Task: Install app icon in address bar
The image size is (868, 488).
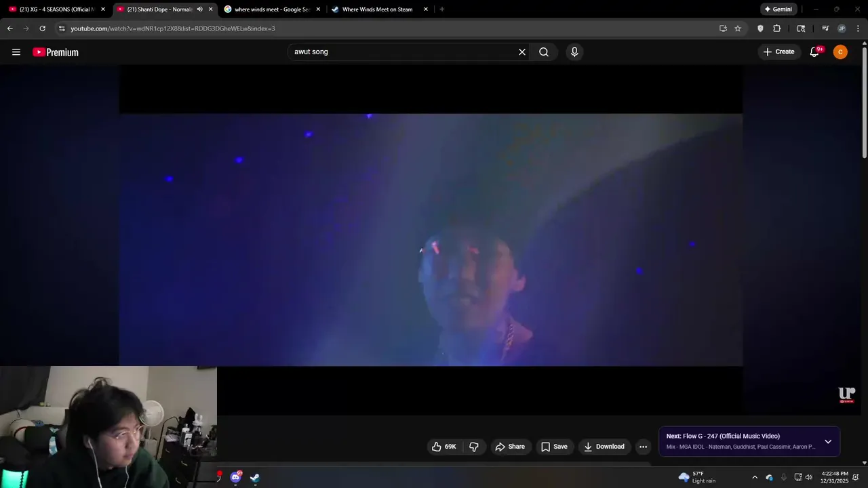Action: click(723, 28)
